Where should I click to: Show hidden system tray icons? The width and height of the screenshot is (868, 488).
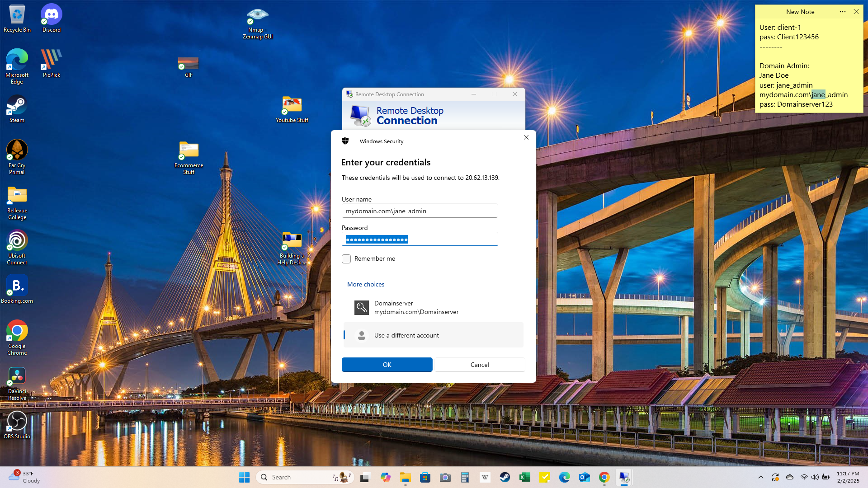point(761,477)
